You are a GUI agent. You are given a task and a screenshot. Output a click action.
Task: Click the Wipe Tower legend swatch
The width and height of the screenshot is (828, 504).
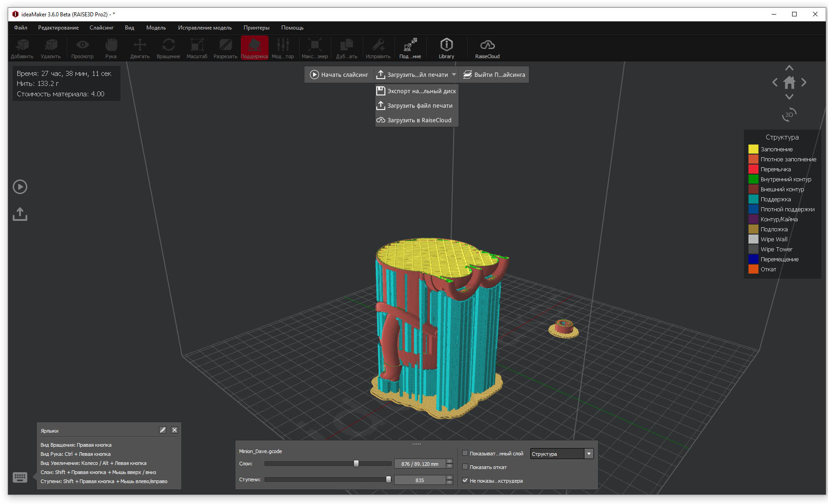pos(753,249)
